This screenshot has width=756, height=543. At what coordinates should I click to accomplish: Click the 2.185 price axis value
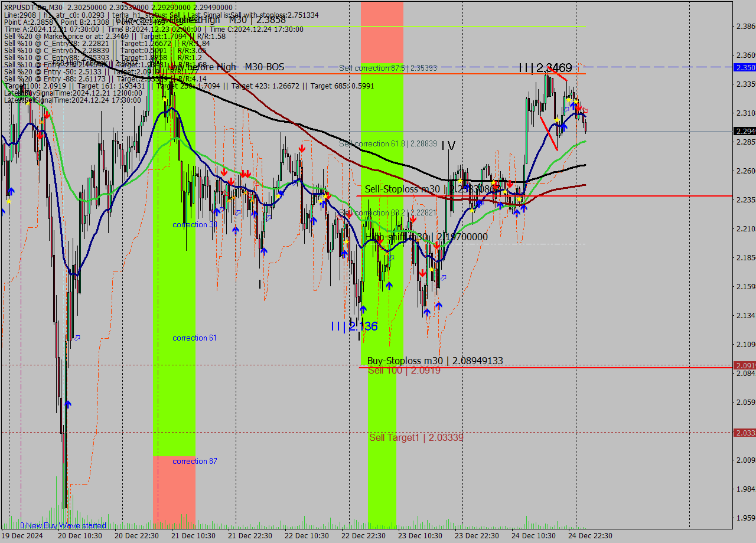746,258
